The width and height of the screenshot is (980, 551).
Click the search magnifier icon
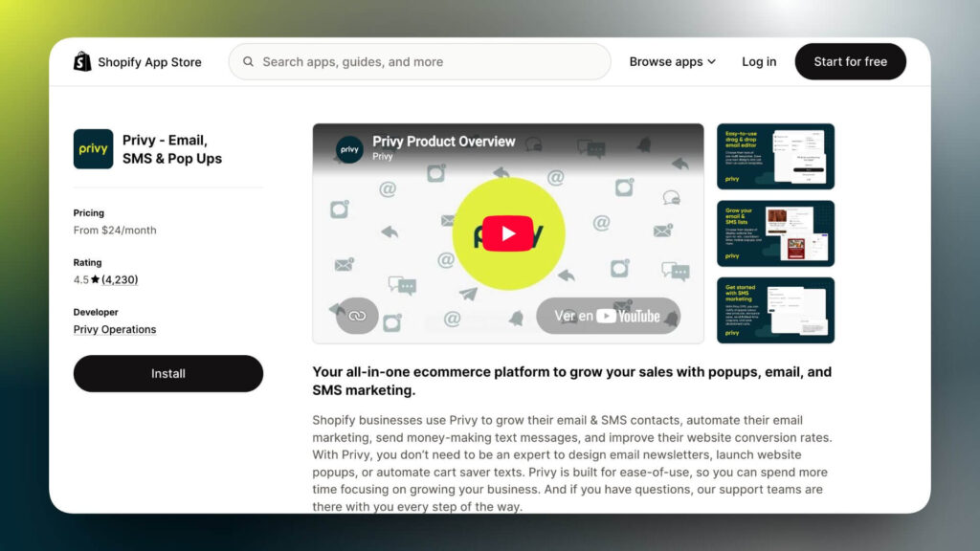(x=248, y=61)
